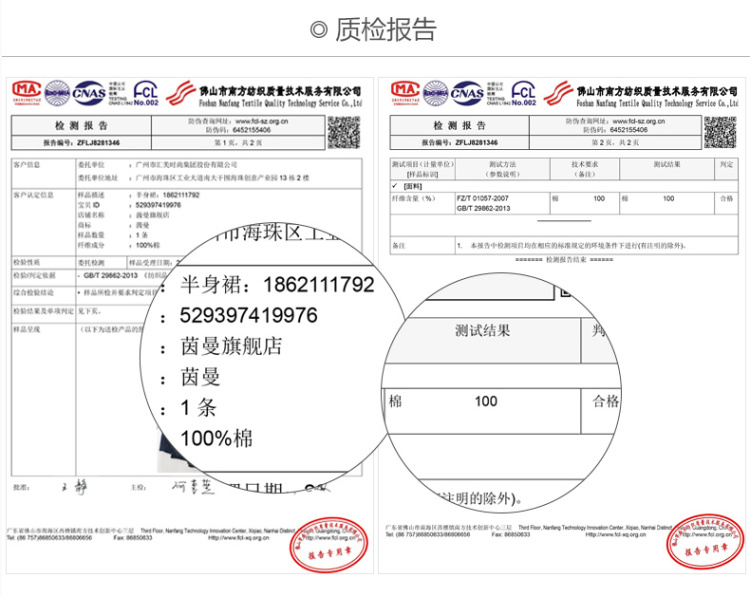This screenshot has width=750, height=597.
Task: Click the FCL No.002 logo on report page 1
Action: [x=145, y=93]
